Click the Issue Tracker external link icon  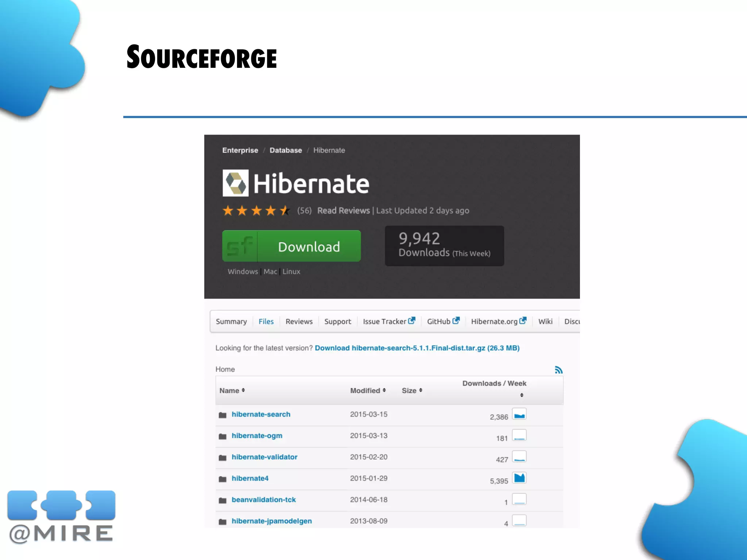[412, 320]
